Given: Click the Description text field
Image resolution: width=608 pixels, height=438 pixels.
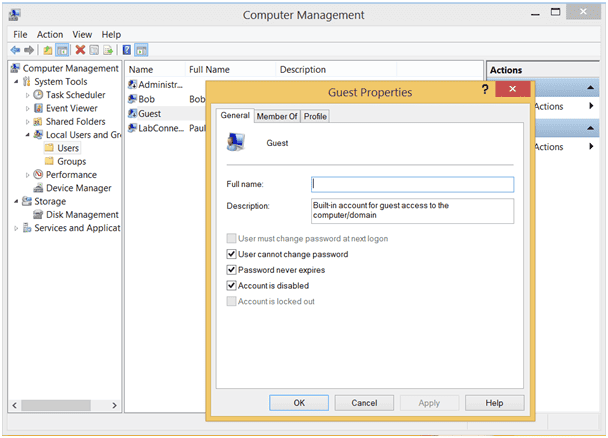Looking at the screenshot, I should coord(413,210).
